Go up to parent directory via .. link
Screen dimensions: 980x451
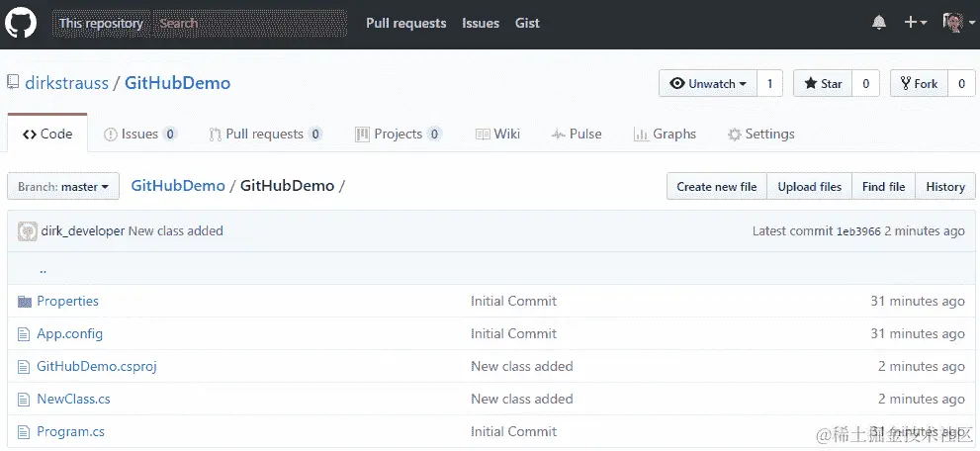tap(43, 269)
